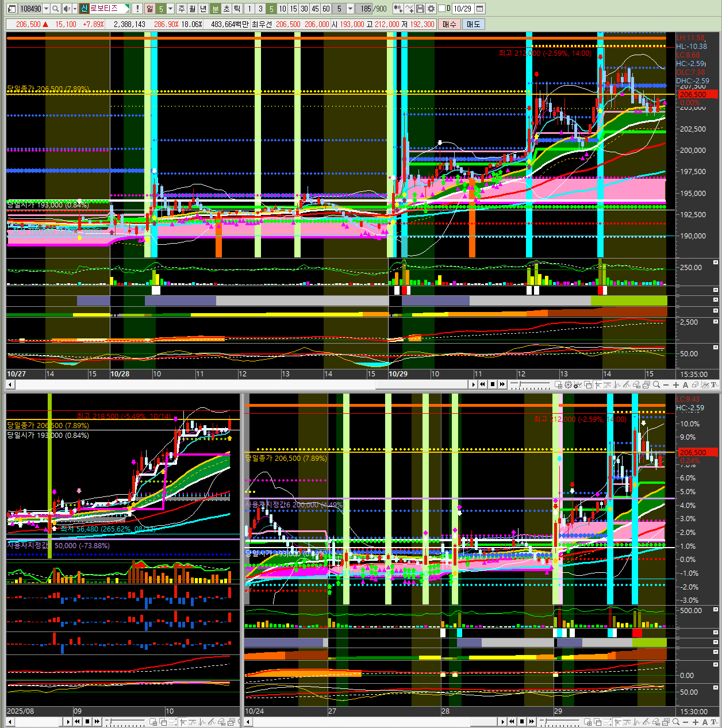Click the left scroll arrow under the top chart
This screenshot has height=728, width=722.
click(10, 384)
